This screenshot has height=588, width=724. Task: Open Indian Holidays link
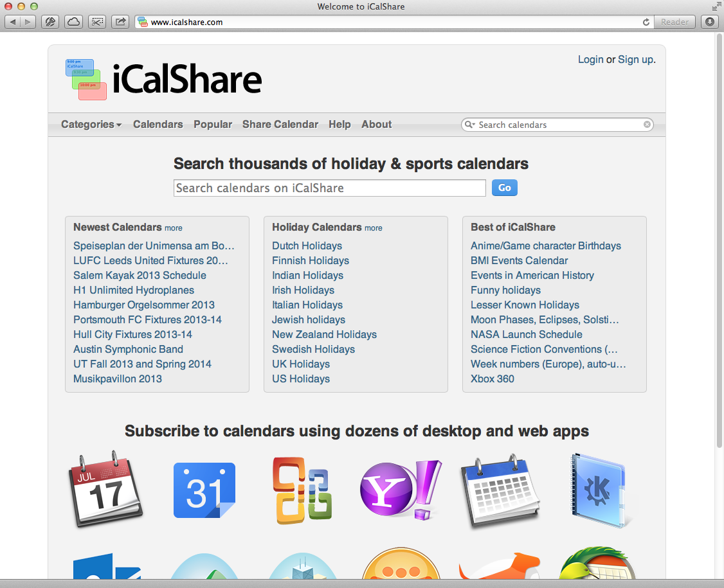tap(307, 275)
